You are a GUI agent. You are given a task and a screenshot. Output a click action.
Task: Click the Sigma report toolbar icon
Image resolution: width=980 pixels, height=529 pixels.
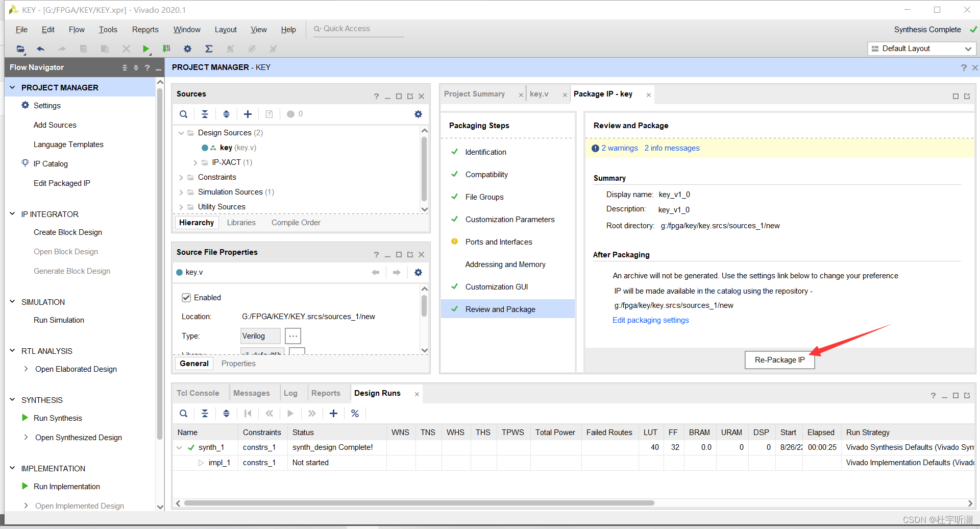point(209,49)
